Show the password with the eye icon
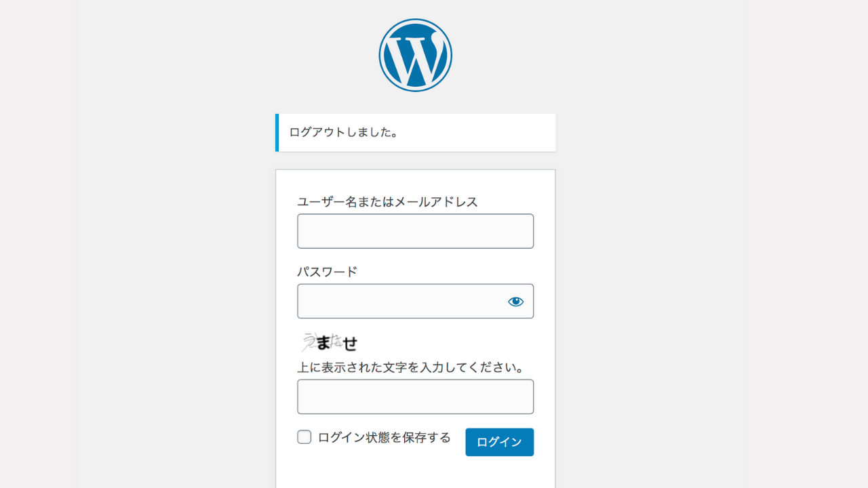This screenshot has height=488, width=868. pos(516,302)
